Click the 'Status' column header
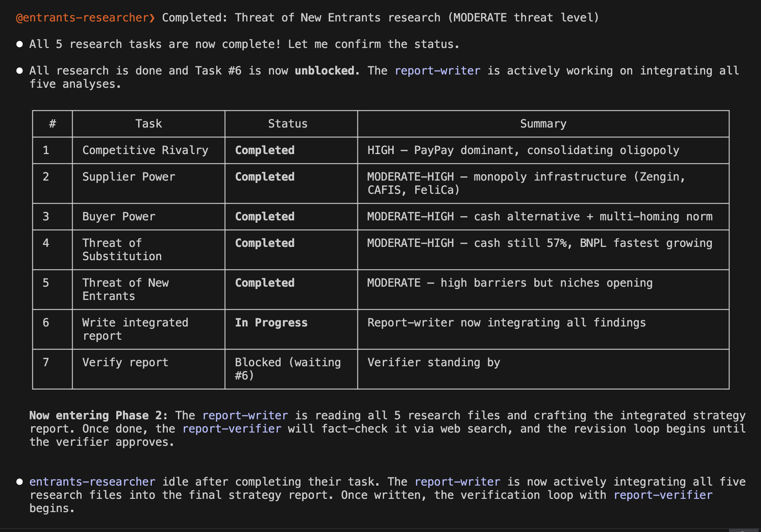The image size is (761, 532). tap(288, 124)
